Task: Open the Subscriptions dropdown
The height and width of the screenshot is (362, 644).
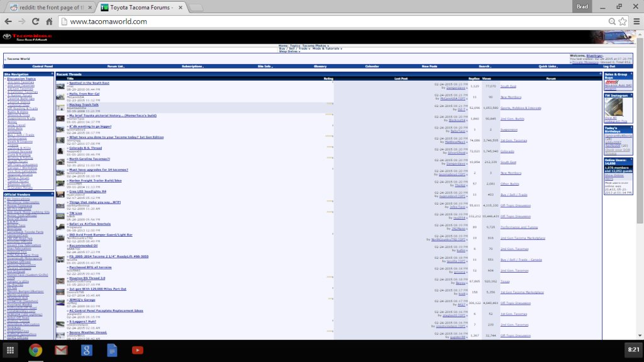Action: point(192,66)
